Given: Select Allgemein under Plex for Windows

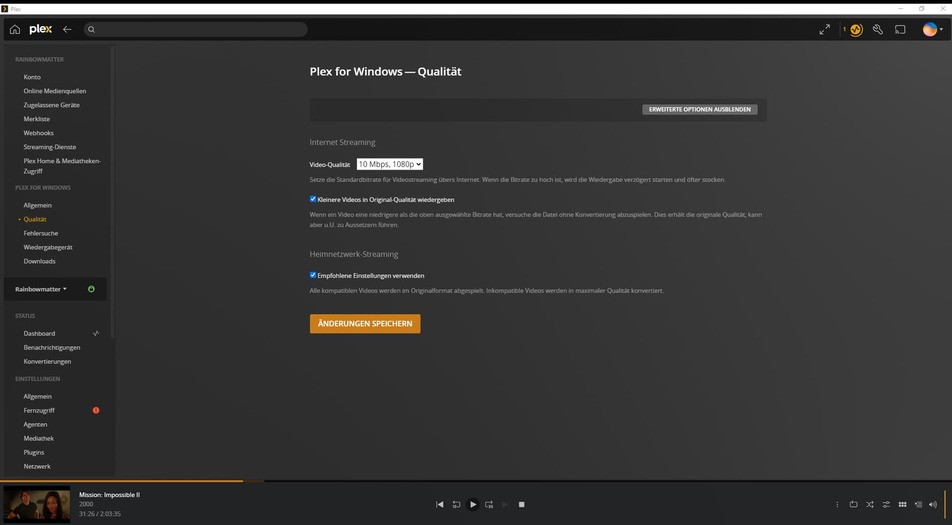Looking at the screenshot, I should [x=38, y=205].
